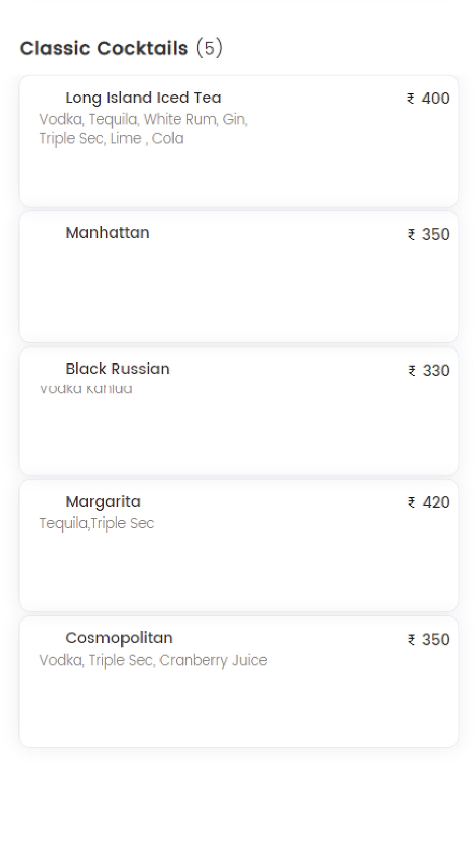The width and height of the screenshot is (475, 868).
Task: Select the 330 price for Black Russian
Action: pyautogui.click(x=436, y=371)
